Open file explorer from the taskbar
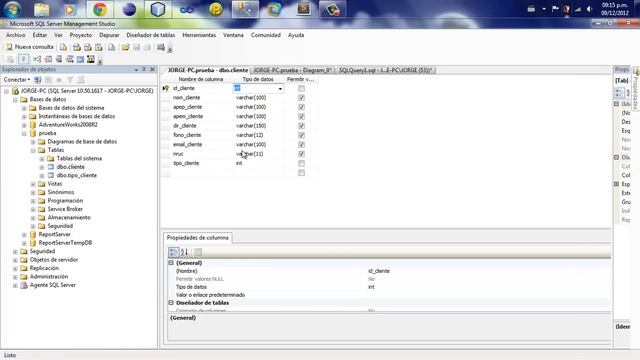 pos(41,9)
